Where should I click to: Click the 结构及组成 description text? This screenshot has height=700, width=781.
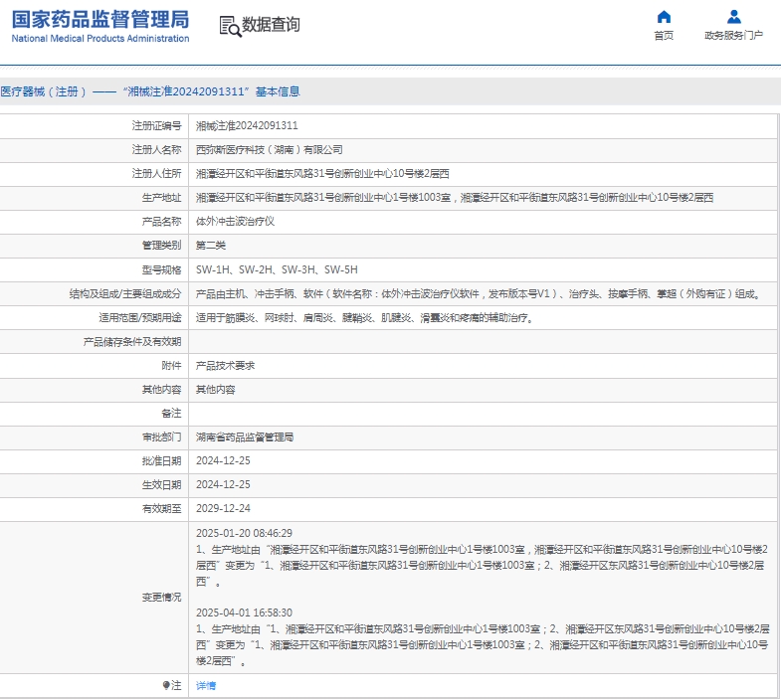pos(479,293)
